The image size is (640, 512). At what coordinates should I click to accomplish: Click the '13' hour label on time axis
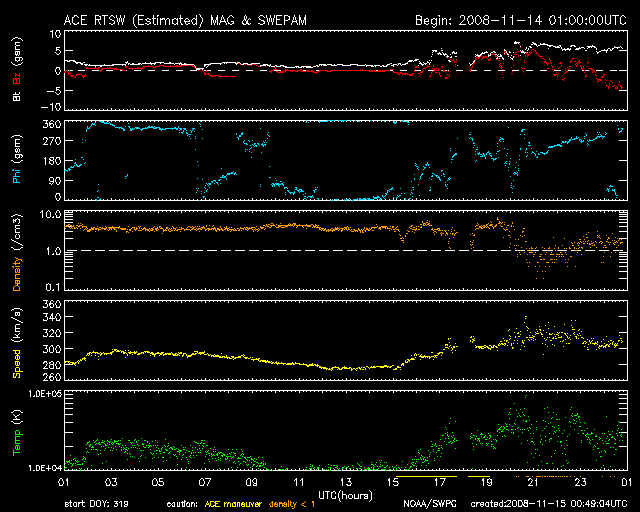346,483
